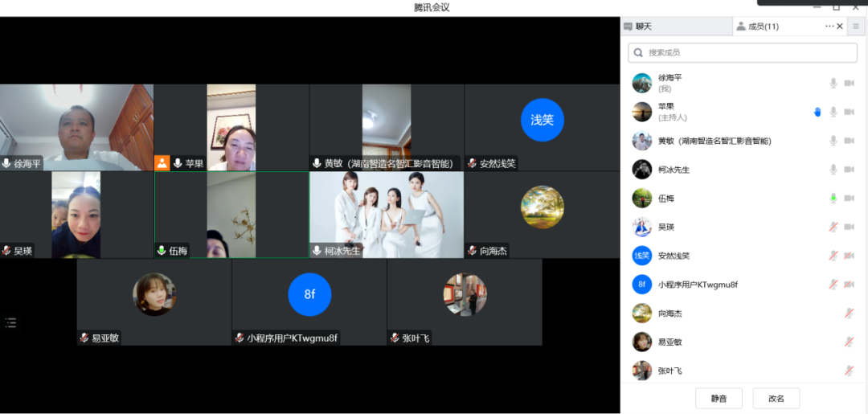Close the members panel with the X

[x=840, y=26]
